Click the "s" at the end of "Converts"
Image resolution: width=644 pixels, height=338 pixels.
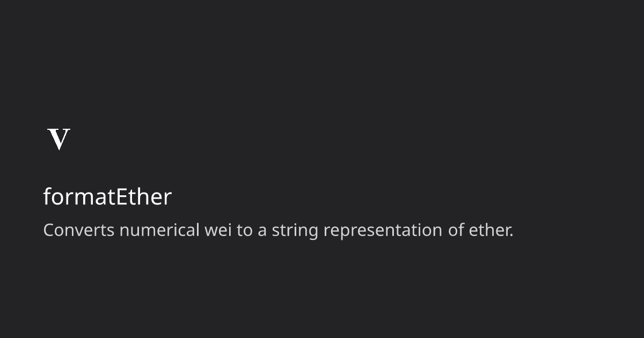point(111,231)
